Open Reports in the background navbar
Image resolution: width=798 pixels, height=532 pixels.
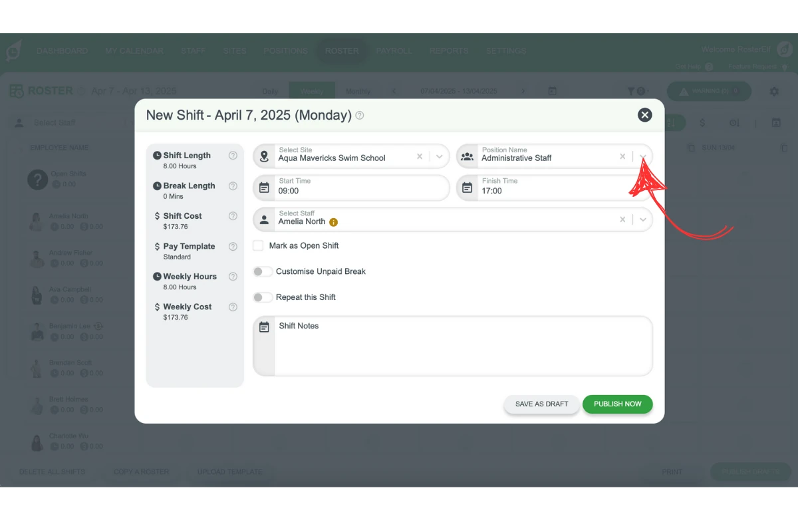tap(449, 51)
